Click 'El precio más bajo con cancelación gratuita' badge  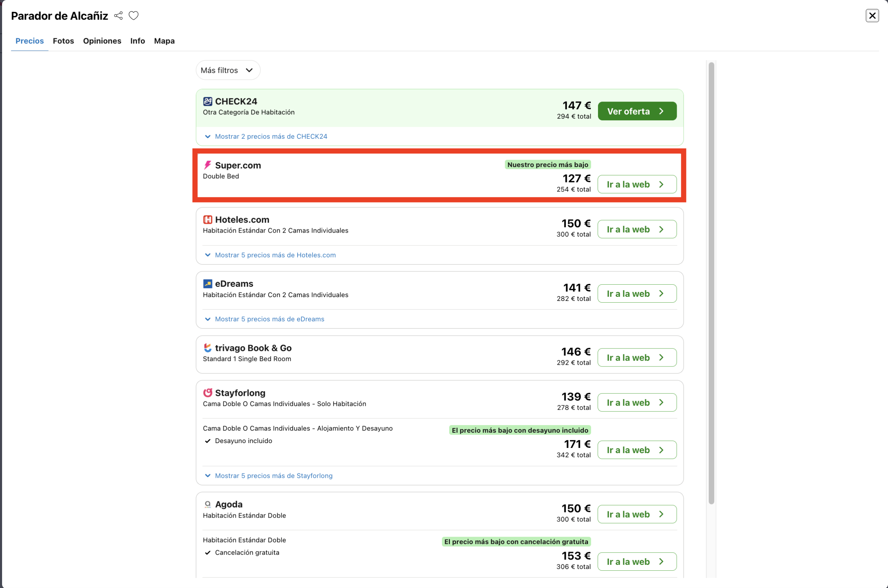click(516, 542)
